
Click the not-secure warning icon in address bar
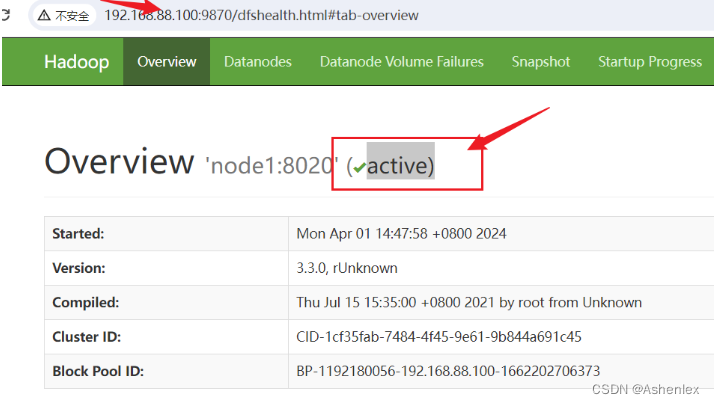[x=44, y=16]
